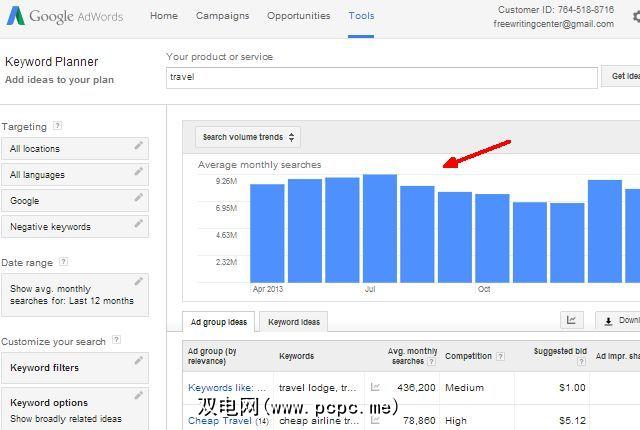Open Campaigns menu

pos(222,16)
